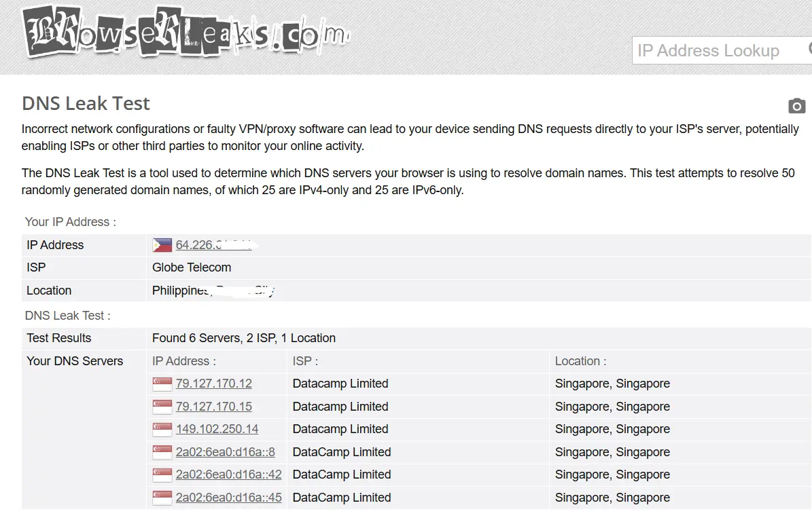
Task: Click the 'Your DNS Servers' row label
Action: [75, 361]
